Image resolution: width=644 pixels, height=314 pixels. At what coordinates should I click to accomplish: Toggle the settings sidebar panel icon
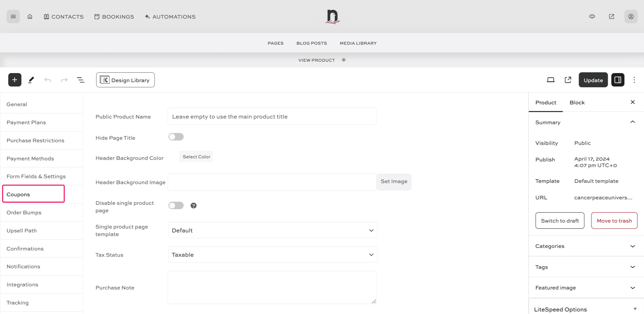(618, 80)
